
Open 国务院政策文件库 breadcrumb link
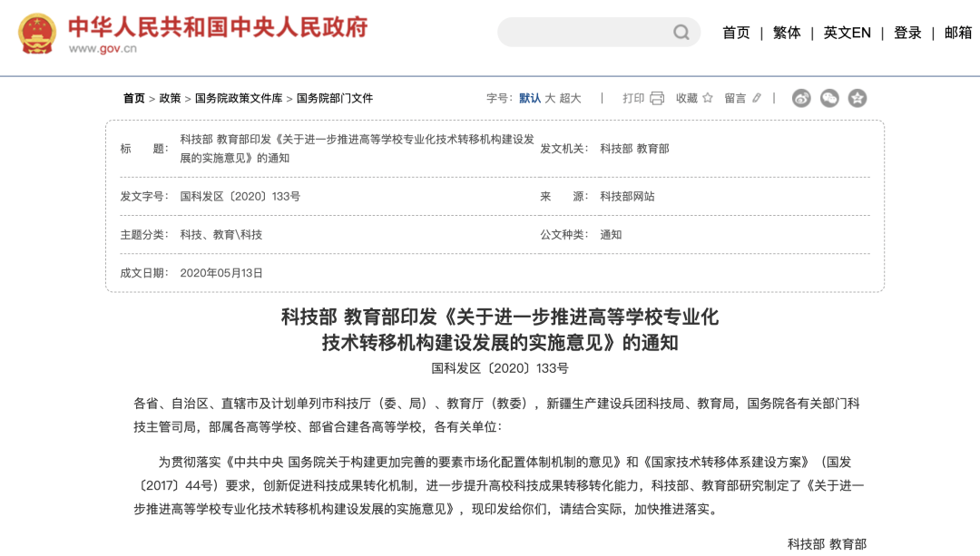pyautogui.click(x=239, y=98)
